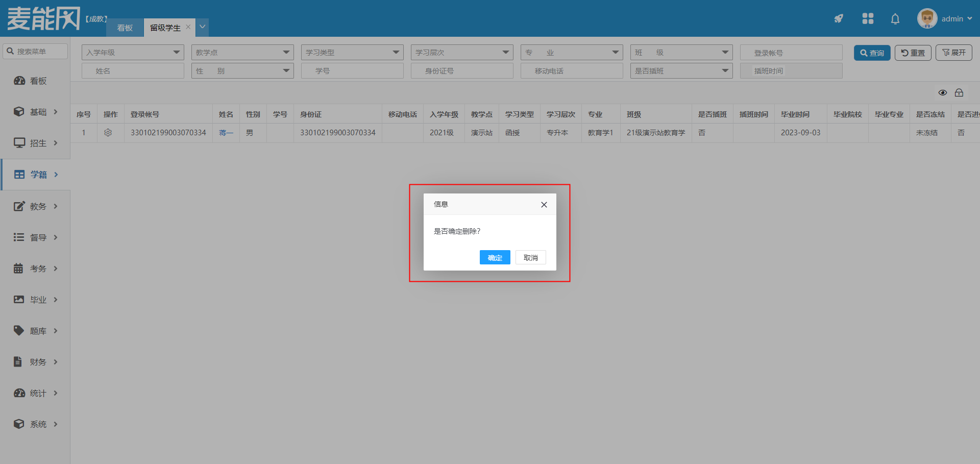Toggle column visibility eye icon
Image resolution: width=980 pixels, height=464 pixels.
[x=943, y=92]
